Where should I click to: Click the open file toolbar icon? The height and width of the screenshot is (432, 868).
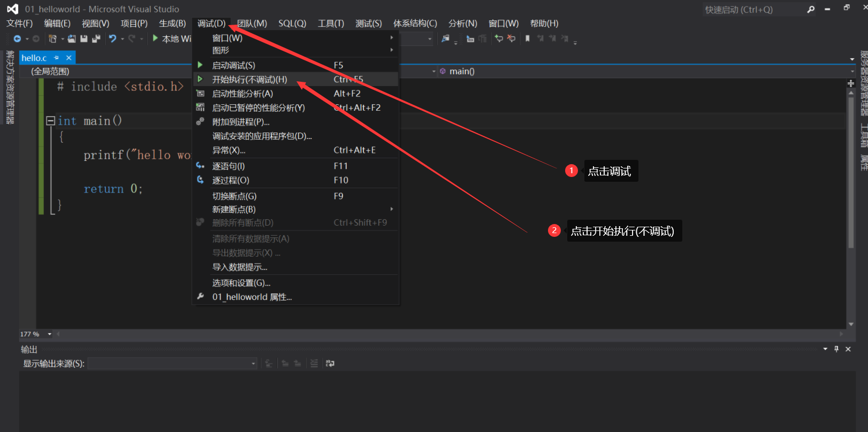pyautogui.click(x=72, y=38)
